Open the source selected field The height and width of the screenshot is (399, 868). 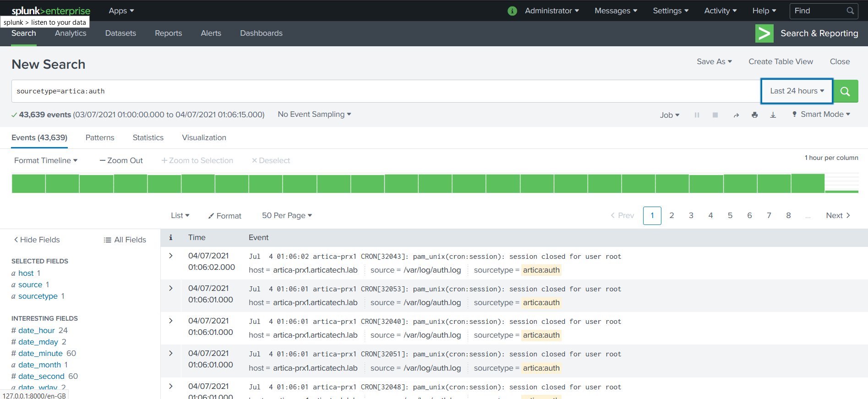click(x=30, y=284)
